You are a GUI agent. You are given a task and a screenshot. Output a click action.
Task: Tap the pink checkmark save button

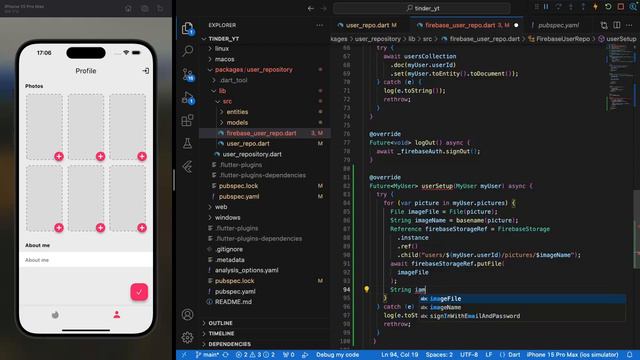coord(139,292)
